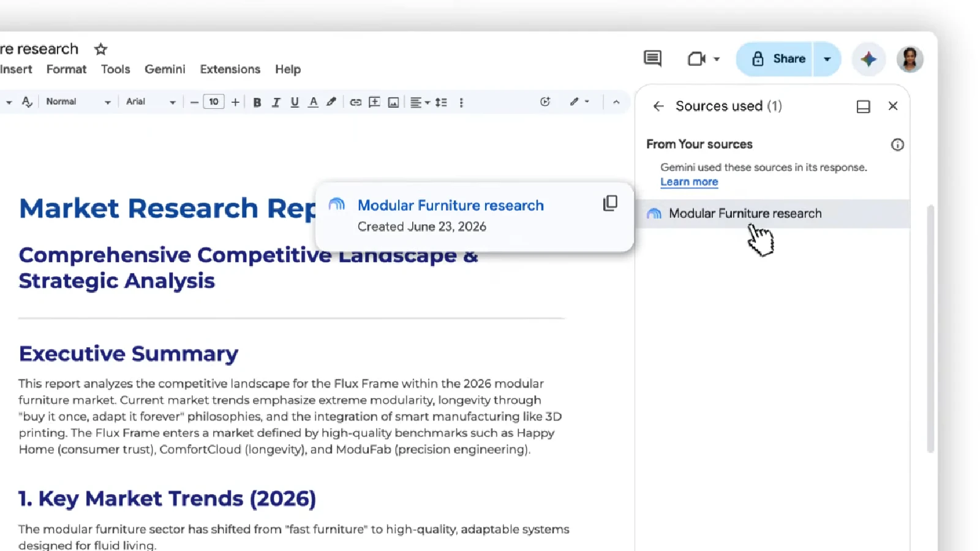
Task: Toggle bold formatting
Action: [257, 102]
